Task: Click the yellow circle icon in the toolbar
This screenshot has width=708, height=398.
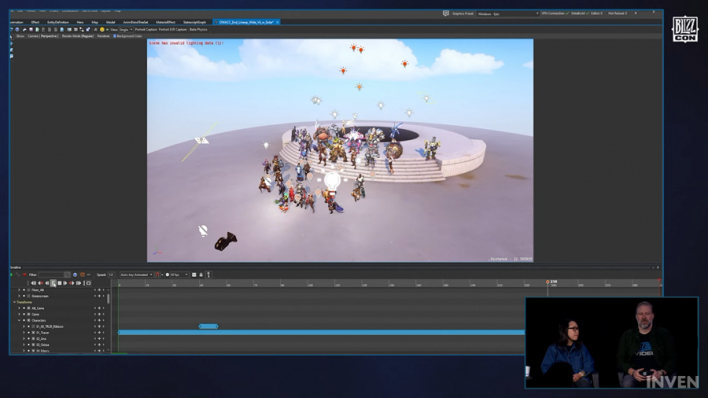Action: click(102, 29)
